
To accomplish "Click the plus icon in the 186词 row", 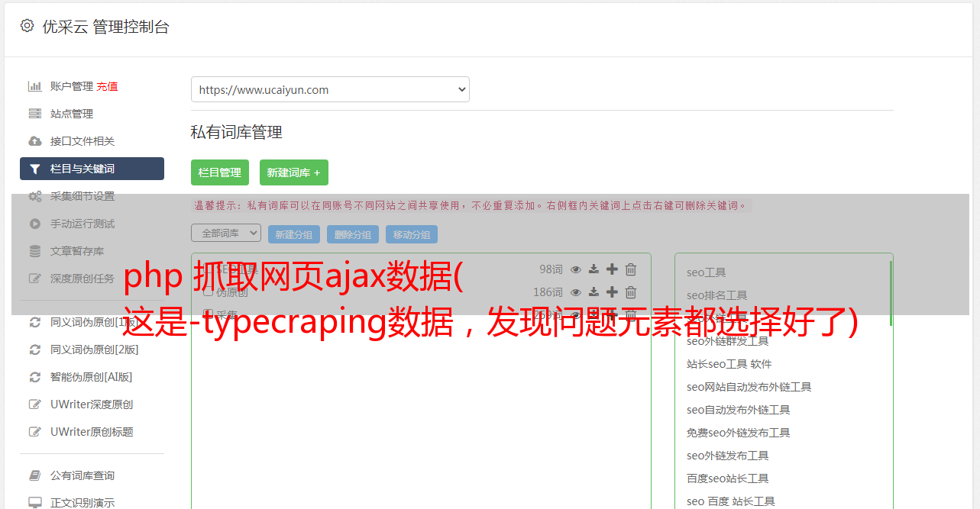I will 612,292.
